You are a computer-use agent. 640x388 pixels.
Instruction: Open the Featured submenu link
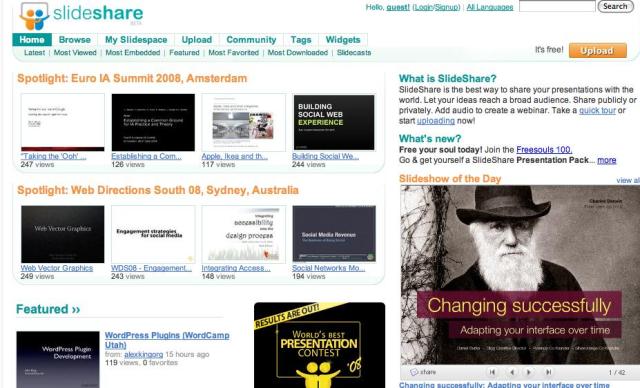(x=184, y=53)
